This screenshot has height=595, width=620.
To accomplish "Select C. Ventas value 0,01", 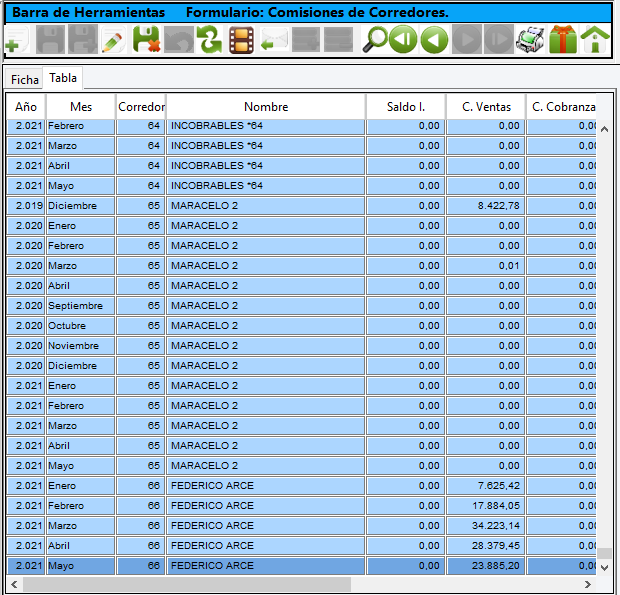I will (x=486, y=266).
